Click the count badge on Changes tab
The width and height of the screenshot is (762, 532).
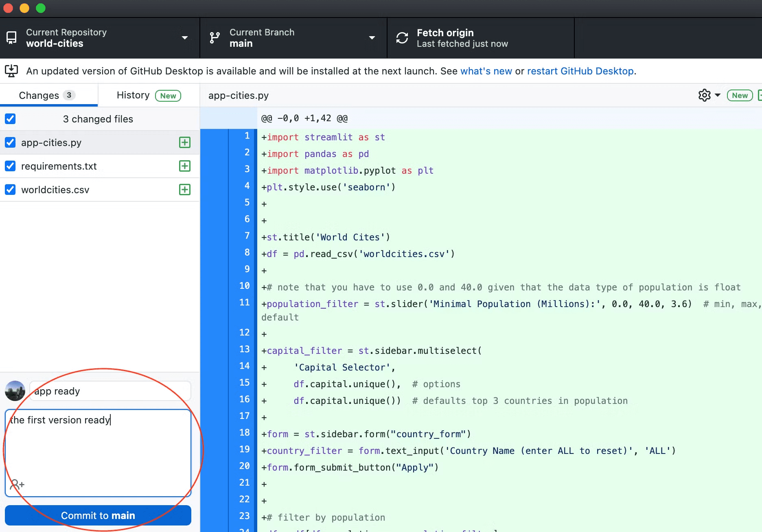[x=69, y=95]
